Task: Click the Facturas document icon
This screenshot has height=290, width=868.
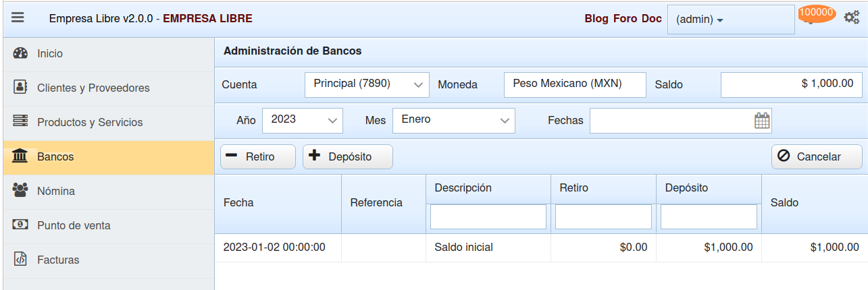Action: tap(20, 260)
